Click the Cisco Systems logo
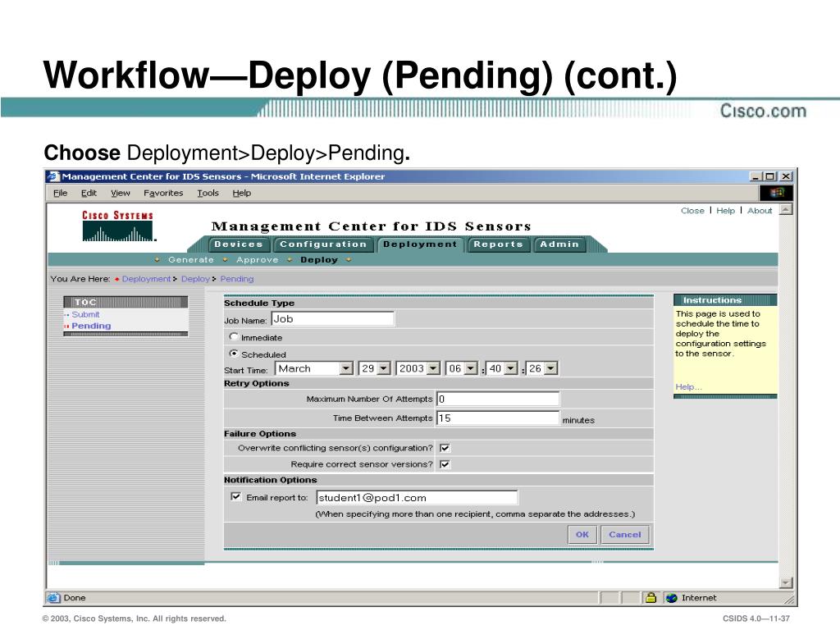This screenshot has height=630, width=840. pos(118,226)
